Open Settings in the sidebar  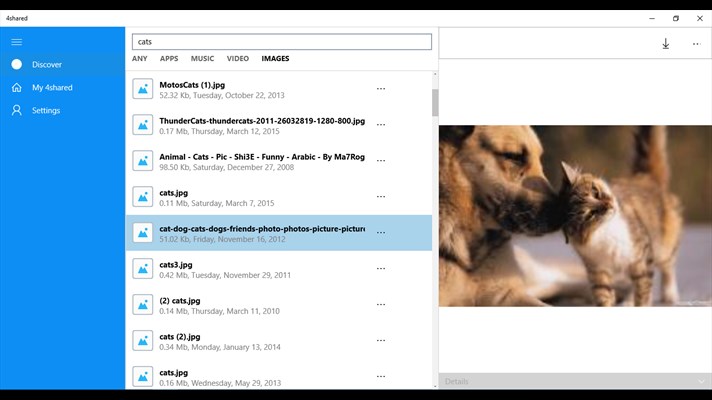click(45, 111)
